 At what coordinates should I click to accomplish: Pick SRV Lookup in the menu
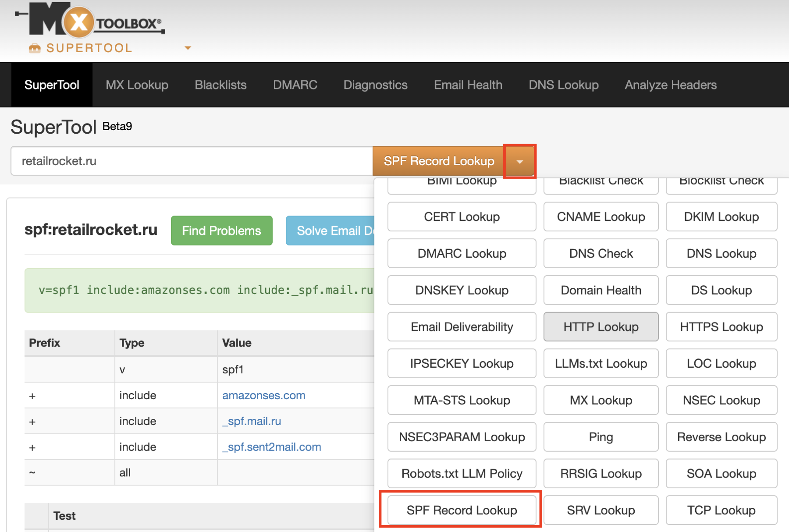601,510
